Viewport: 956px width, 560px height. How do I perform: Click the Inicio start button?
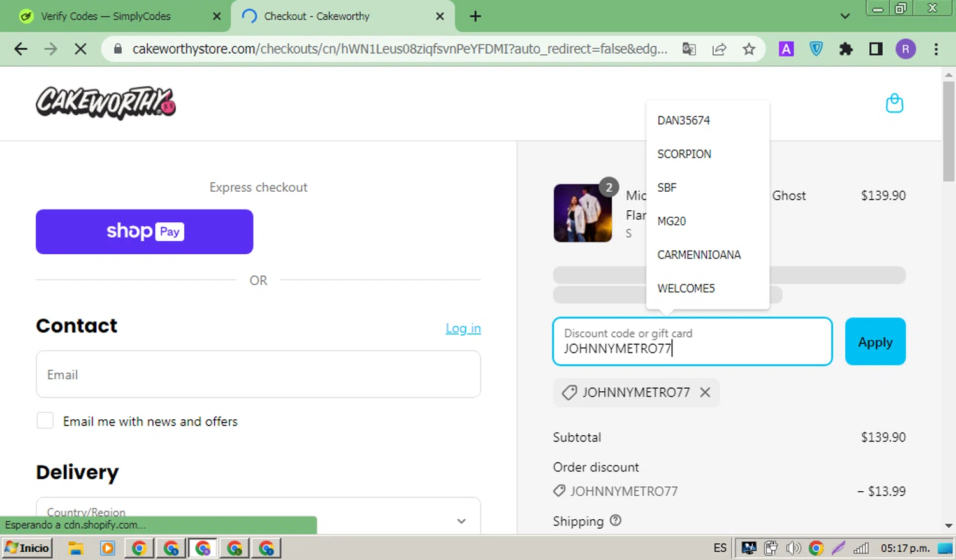tap(27, 548)
